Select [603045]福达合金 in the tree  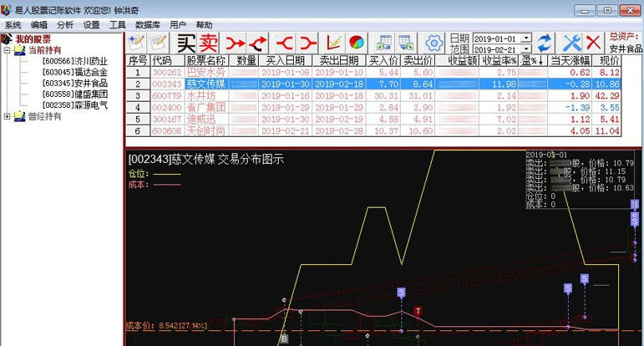74,73
